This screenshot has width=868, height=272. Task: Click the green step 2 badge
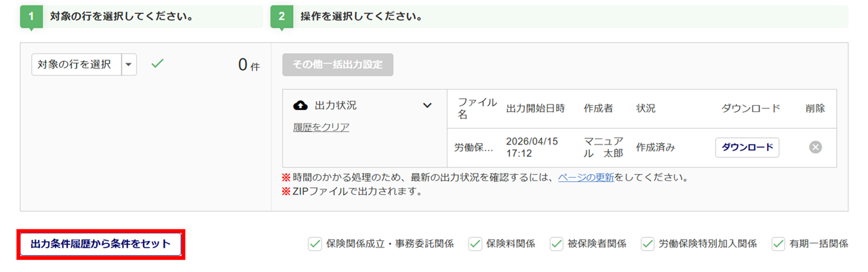281,17
